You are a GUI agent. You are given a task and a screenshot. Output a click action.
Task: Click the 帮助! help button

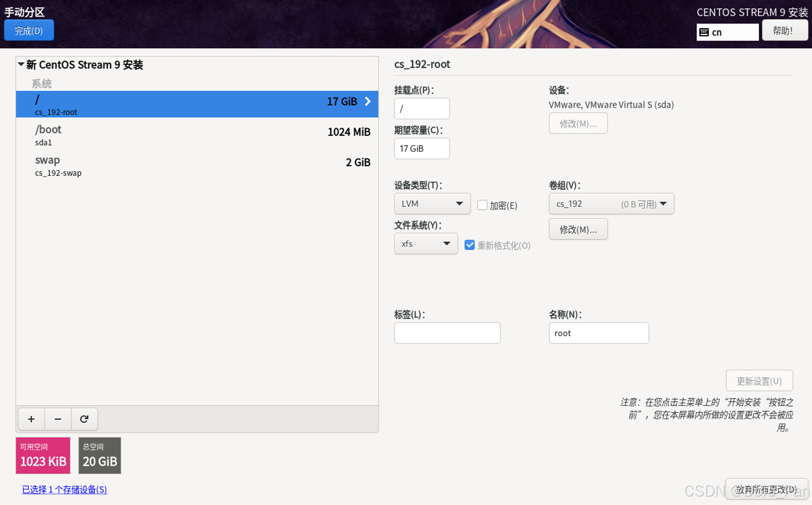point(784,30)
